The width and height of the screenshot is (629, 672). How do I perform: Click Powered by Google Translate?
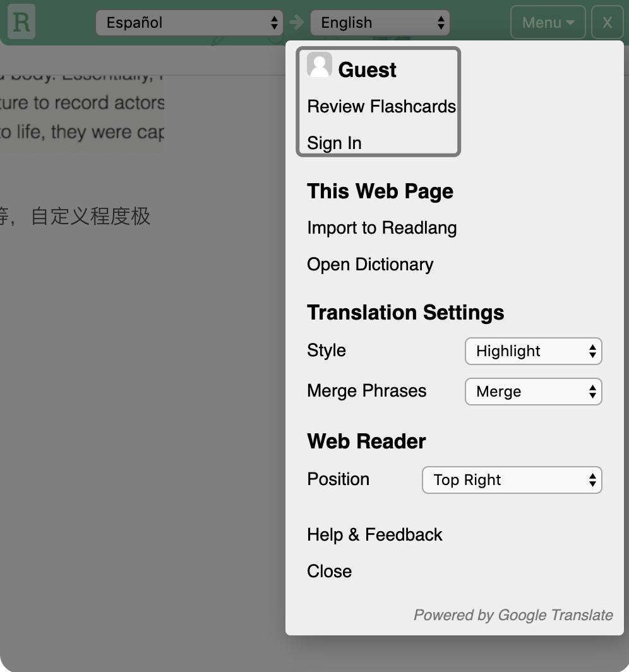tap(513, 615)
